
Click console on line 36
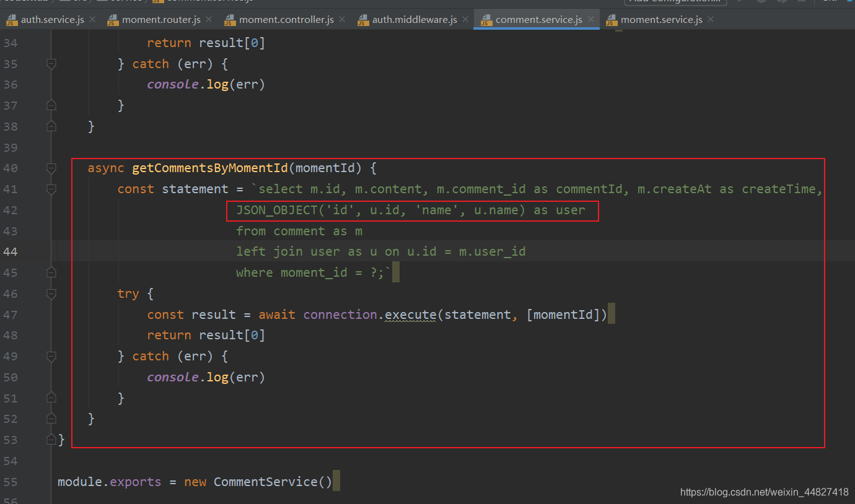point(172,84)
